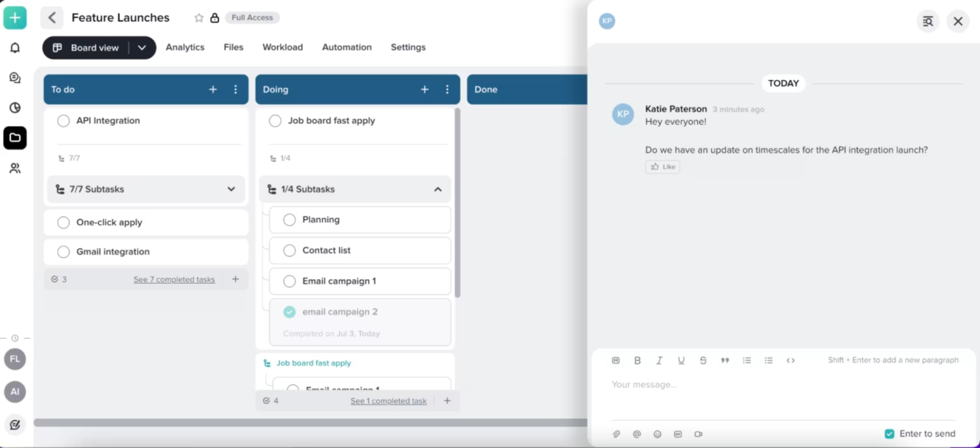The height and width of the screenshot is (448, 980).
Task: Toggle the Enter to send checkbox
Action: (x=889, y=434)
